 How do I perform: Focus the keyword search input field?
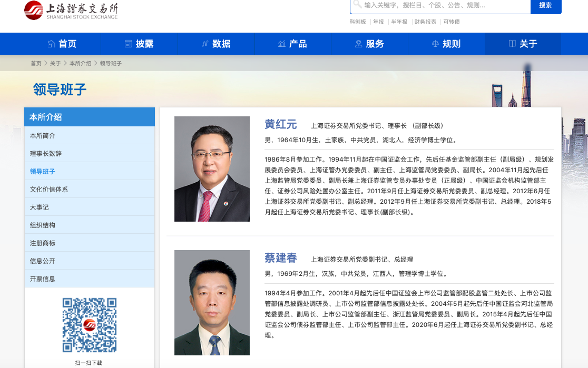445,5
